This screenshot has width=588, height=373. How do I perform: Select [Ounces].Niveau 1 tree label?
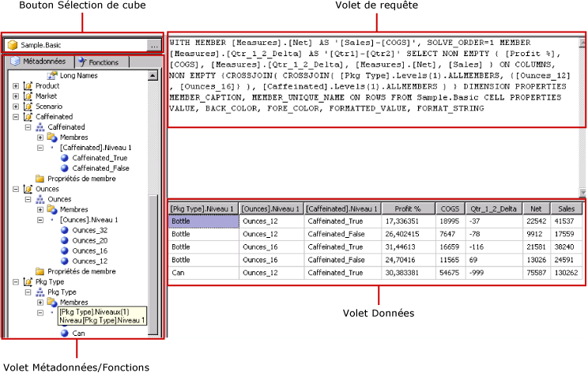pos(89,220)
